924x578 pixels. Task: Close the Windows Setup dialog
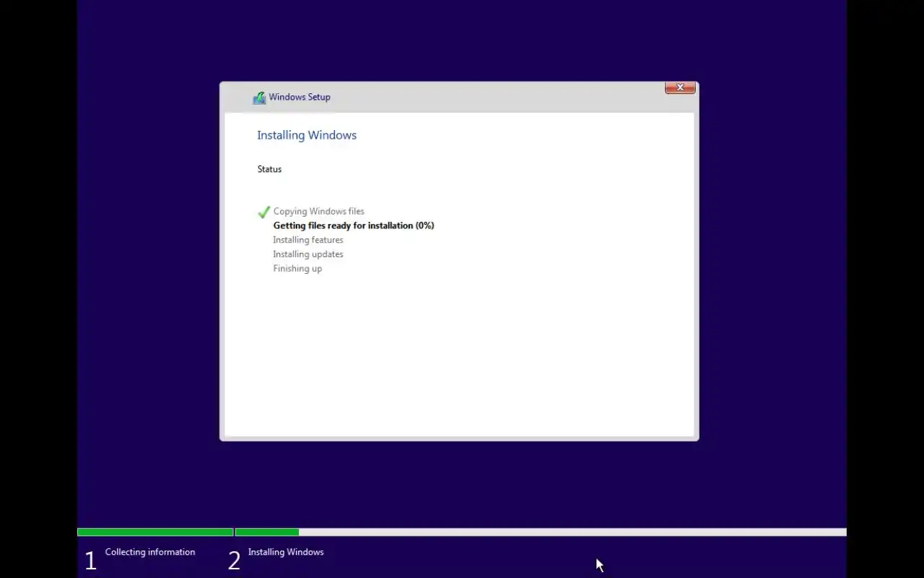[680, 87]
